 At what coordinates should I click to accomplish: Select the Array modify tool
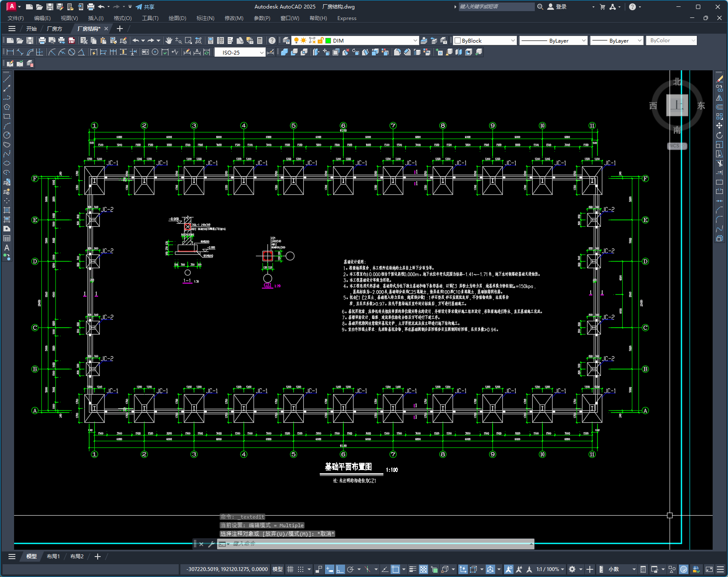(x=719, y=116)
